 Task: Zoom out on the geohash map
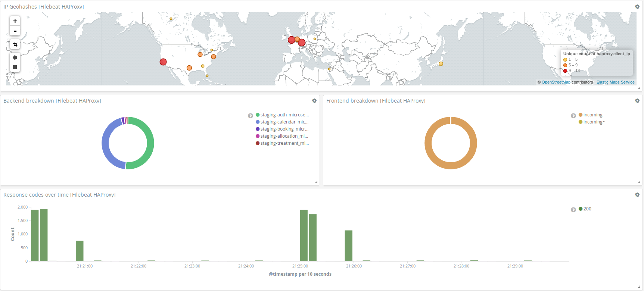coord(15,31)
